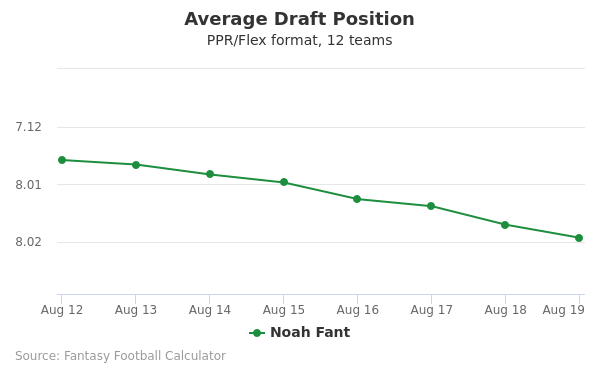600x375 pixels.
Task: Click the Aug 18 data marker
Action: [x=505, y=225]
